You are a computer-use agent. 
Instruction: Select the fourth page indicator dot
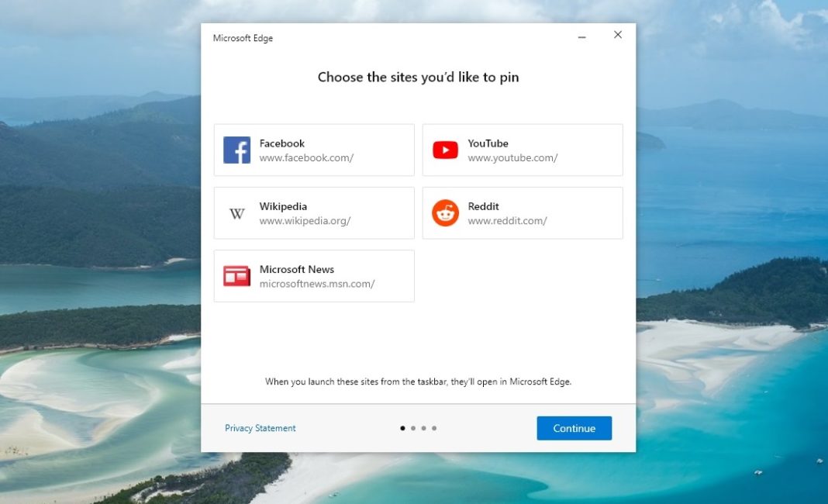point(433,427)
